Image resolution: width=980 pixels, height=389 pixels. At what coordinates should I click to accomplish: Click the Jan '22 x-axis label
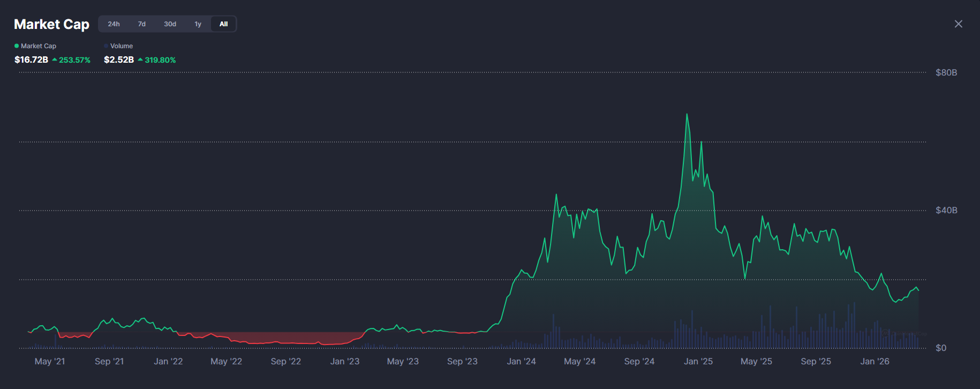tap(168, 361)
